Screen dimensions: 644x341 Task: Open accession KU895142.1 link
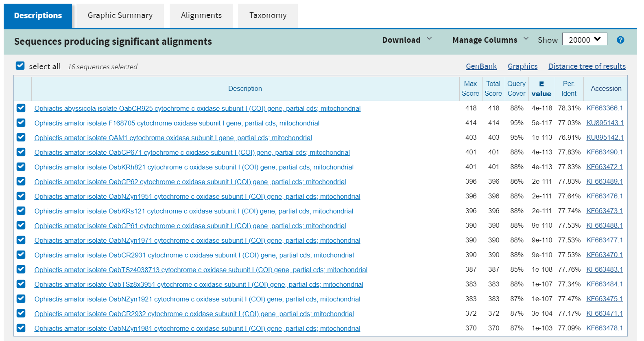point(605,137)
